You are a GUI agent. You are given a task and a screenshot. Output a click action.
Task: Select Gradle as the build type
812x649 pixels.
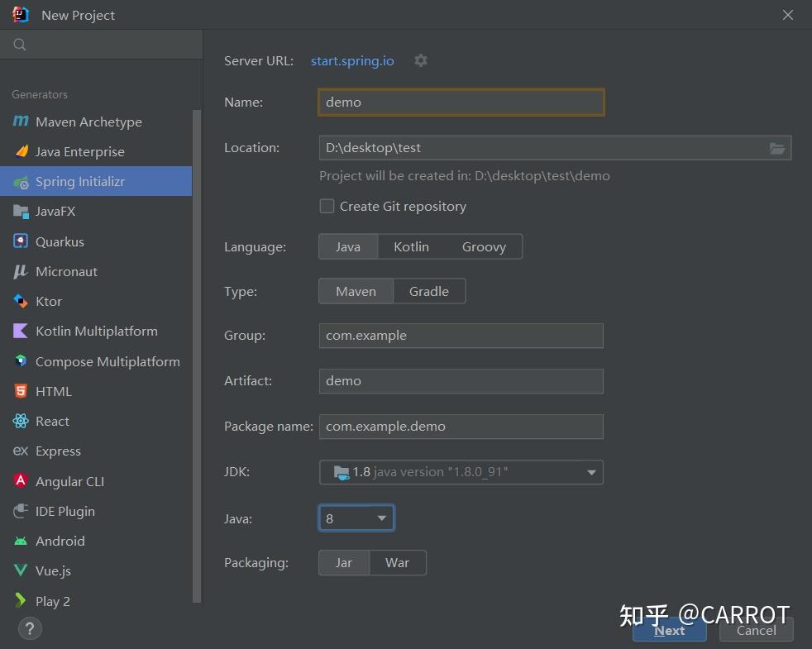click(x=429, y=291)
